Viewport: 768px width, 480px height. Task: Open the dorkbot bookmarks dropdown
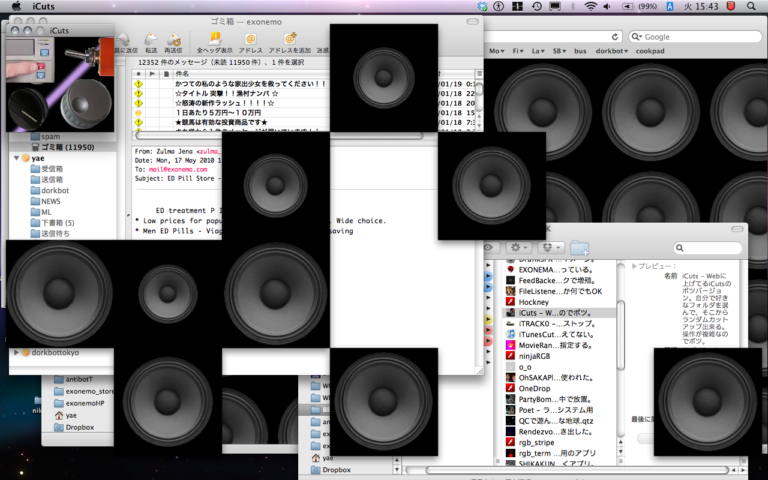click(611, 51)
